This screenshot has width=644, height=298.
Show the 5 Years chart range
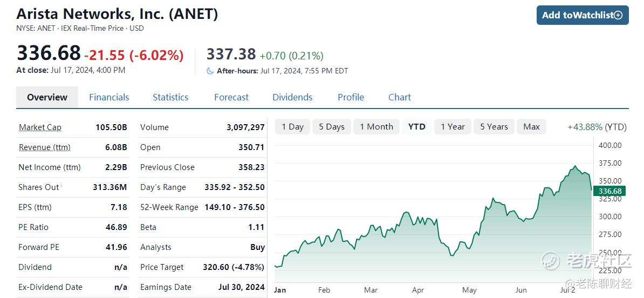tap(494, 127)
